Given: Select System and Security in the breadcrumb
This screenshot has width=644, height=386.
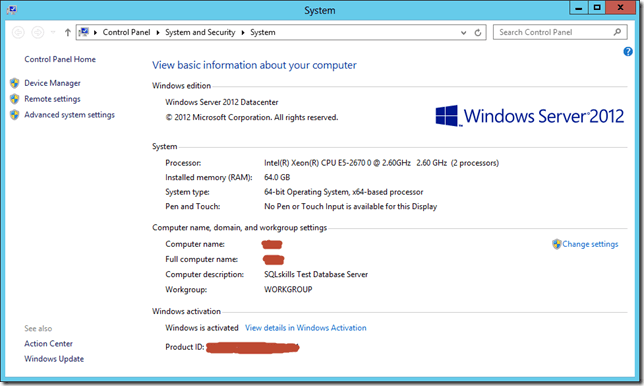Looking at the screenshot, I should (200, 32).
